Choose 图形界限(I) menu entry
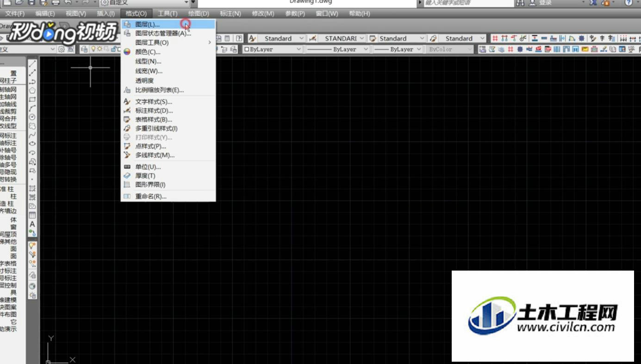The height and width of the screenshot is (364, 641). 168,185
